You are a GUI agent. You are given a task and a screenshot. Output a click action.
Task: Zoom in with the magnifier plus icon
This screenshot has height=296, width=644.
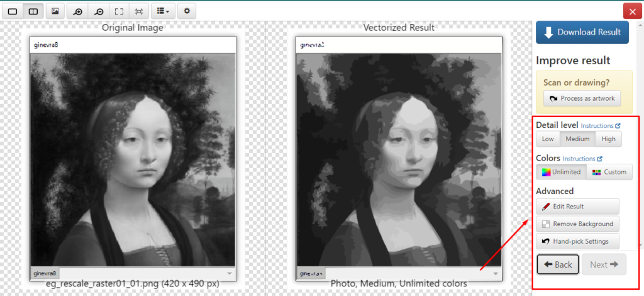(77, 11)
